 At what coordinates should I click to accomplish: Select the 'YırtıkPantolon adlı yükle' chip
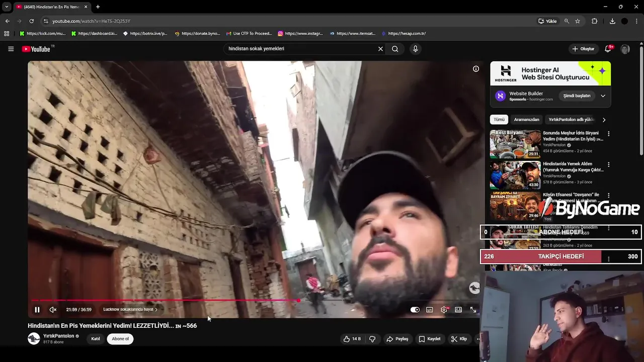coord(572,120)
